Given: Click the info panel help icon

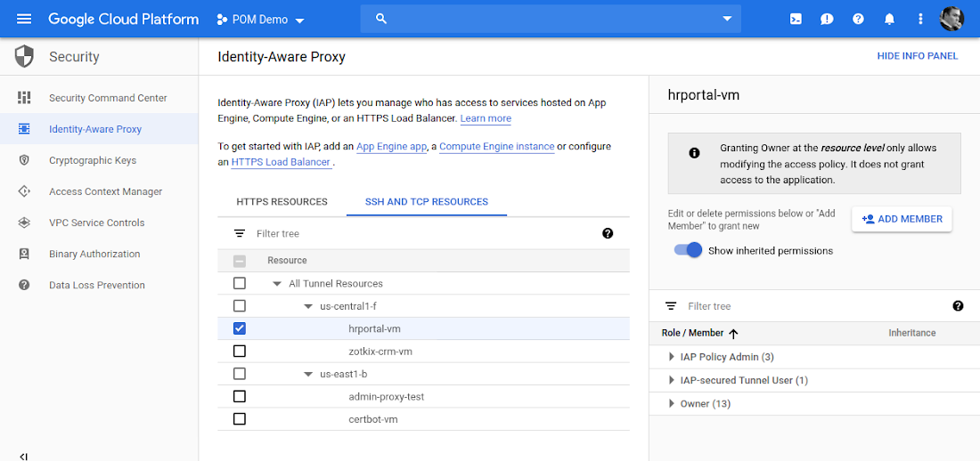Looking at the screenshot, I should pyautogui.click(x=958, y=305).
